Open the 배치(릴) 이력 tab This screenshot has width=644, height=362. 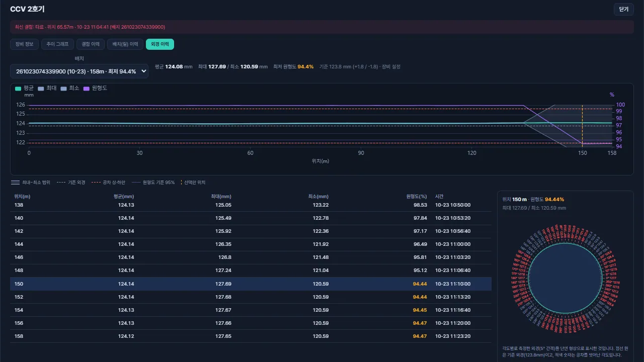[125, 44]
